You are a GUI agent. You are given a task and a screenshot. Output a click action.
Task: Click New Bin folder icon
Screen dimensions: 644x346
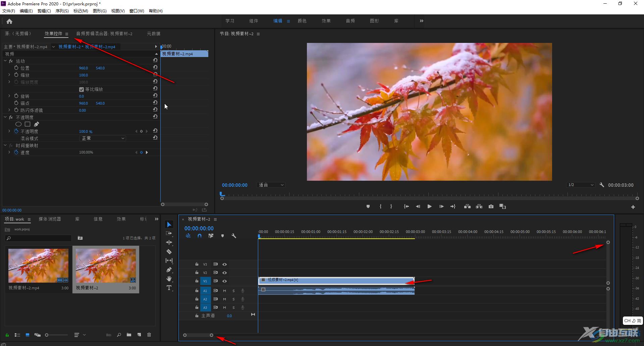[x=129, y=335]
